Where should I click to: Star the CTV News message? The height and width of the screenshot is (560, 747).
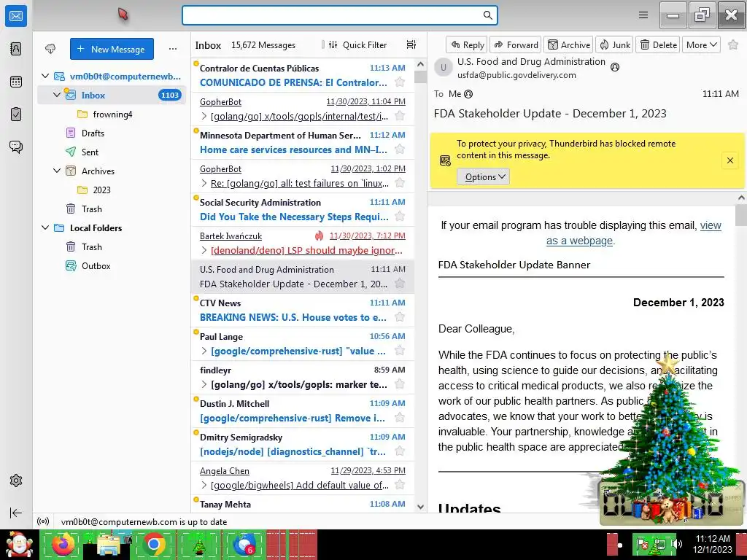click(400, 317)
